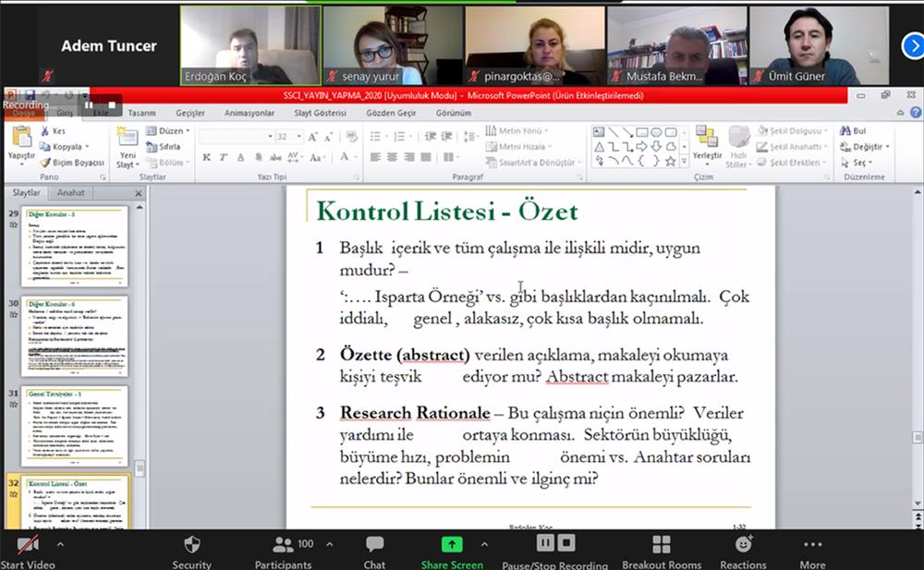Viewport: 924px width, 570px height.
Task: Open the Reactions menu
Action: pyautogui.click(x=743, y=552)
